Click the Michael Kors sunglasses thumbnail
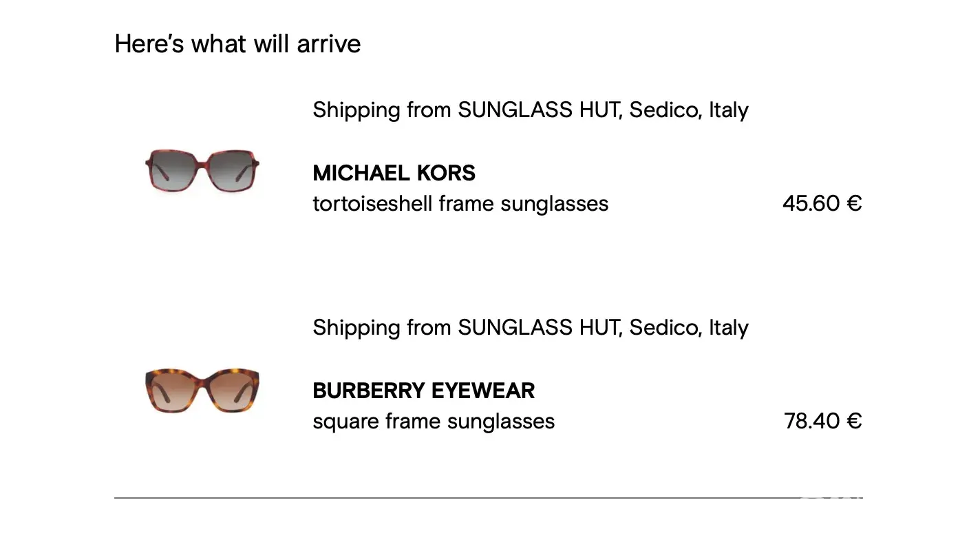This screenshot has width=980, height=540. point(202,169)
